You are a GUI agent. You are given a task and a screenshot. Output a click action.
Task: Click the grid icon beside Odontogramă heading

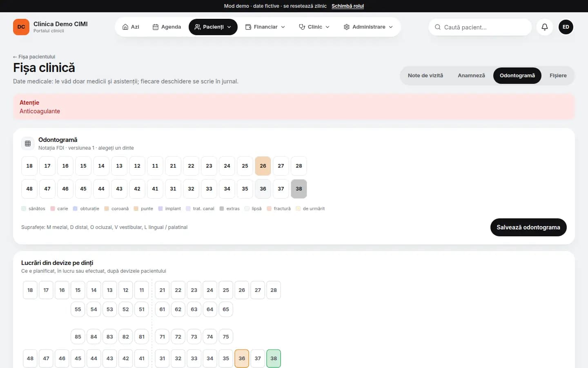(x=28, y=144)
